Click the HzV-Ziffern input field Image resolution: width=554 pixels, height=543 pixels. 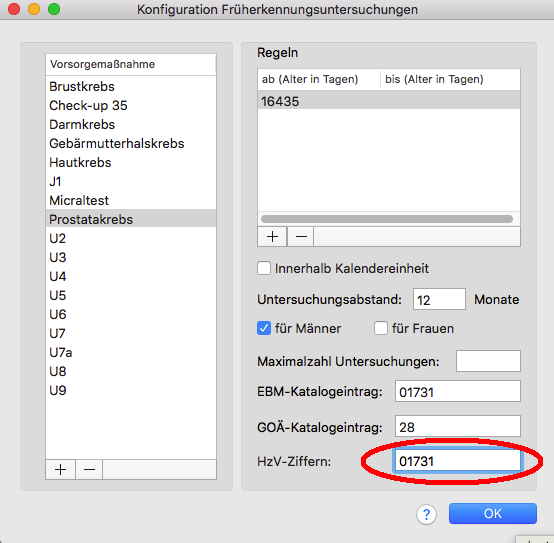tap(457, 461)
